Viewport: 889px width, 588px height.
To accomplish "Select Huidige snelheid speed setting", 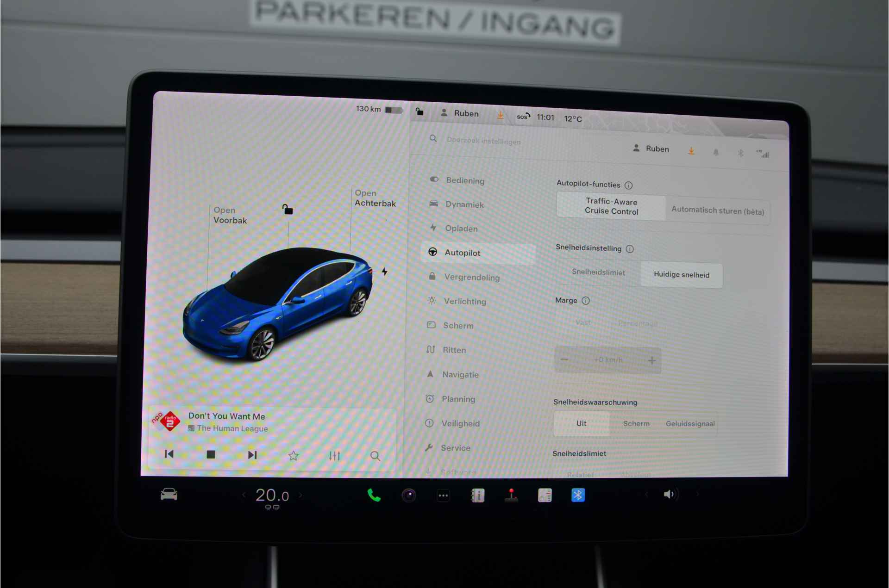I will click(681, 275).
